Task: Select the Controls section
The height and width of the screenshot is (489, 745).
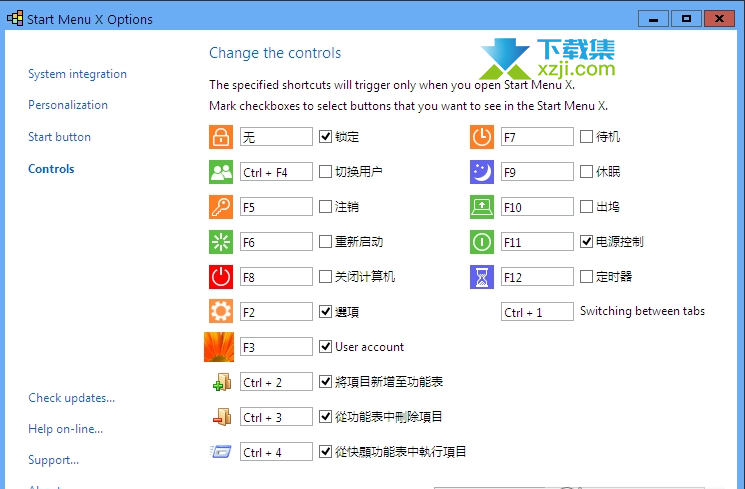Action: [x=51, y=169]
